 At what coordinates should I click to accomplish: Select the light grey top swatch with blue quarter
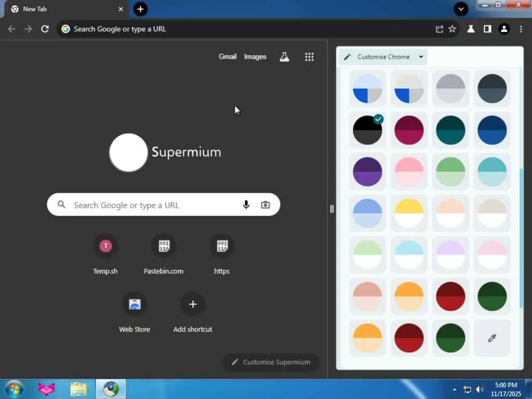[409, 88]
